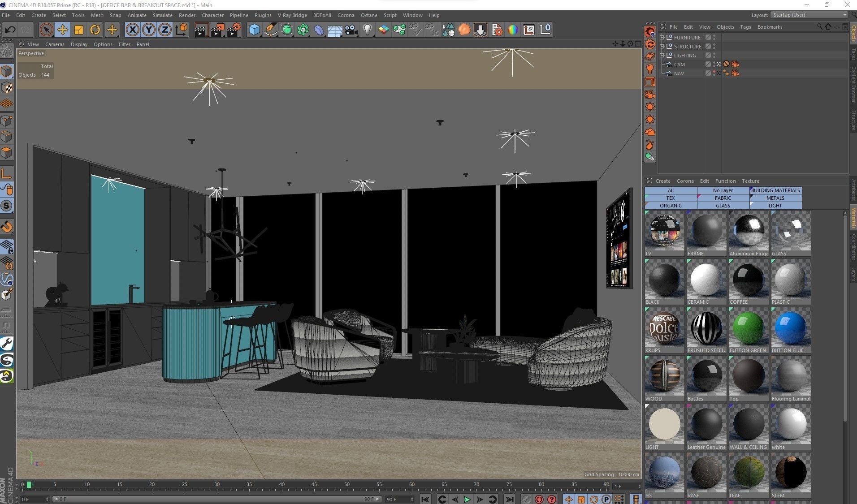Viewport: 857px width, 504px height.
Task: Filter materials by ORGANIC layer
Action: [x=671, y=206]
